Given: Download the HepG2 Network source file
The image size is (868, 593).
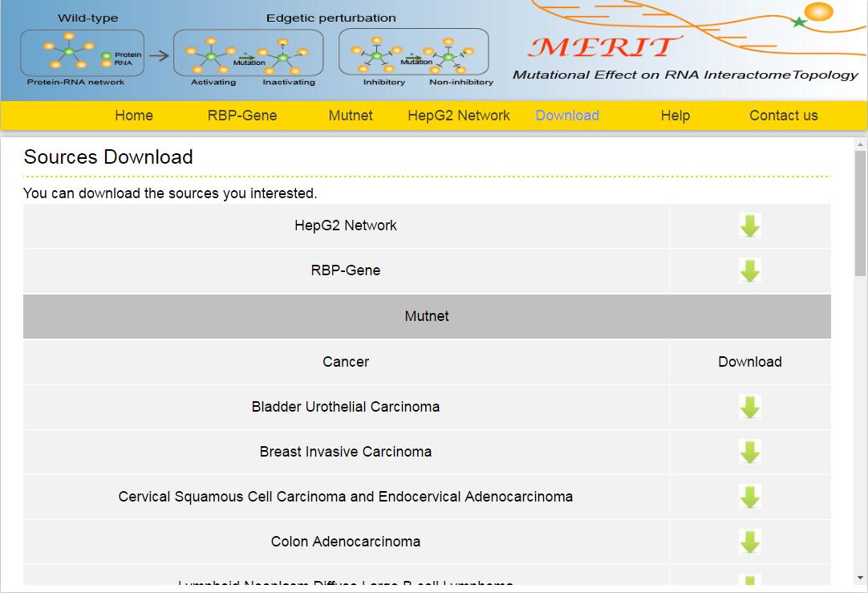Looking at the screenshot, I should pos(749,225).
